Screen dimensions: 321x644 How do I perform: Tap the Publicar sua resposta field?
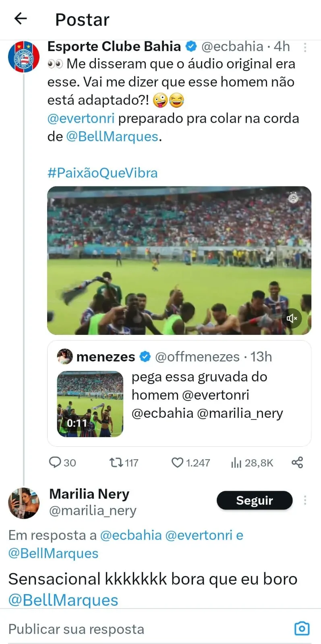click(x=76, y=629)
